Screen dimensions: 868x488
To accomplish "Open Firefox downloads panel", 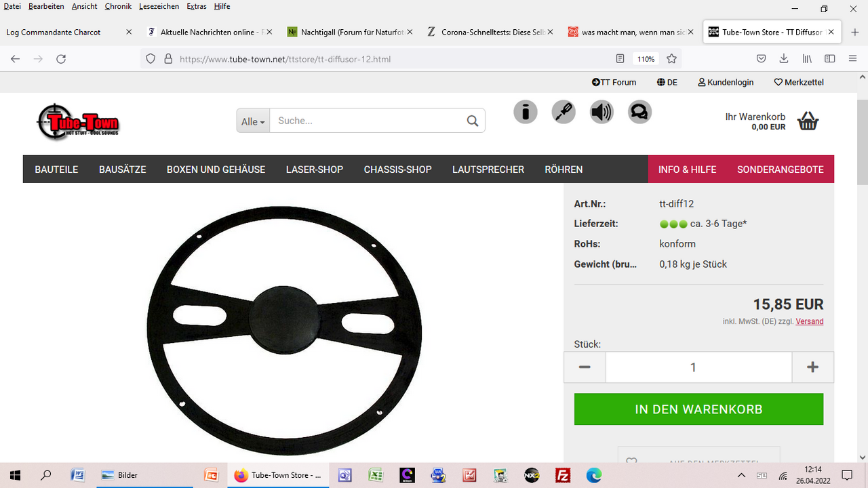I will [784, 59].
